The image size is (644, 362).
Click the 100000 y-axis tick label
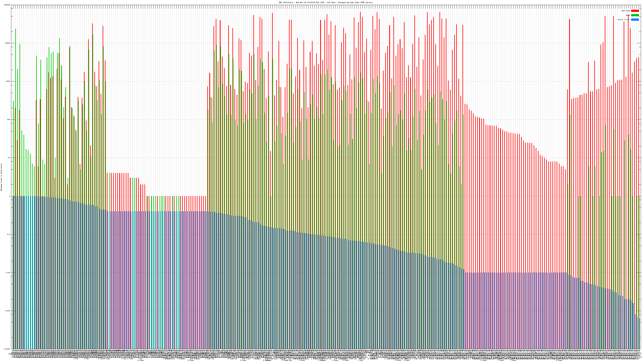click(x=7, y=5)
